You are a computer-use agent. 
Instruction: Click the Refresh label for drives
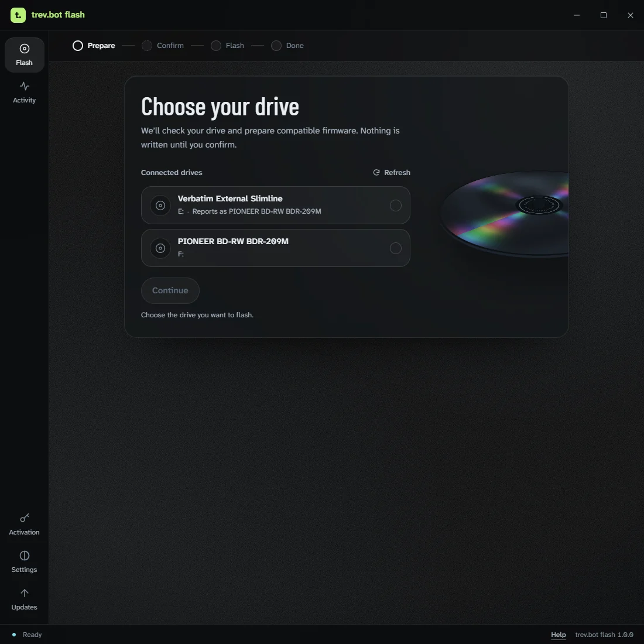(397, 173)
